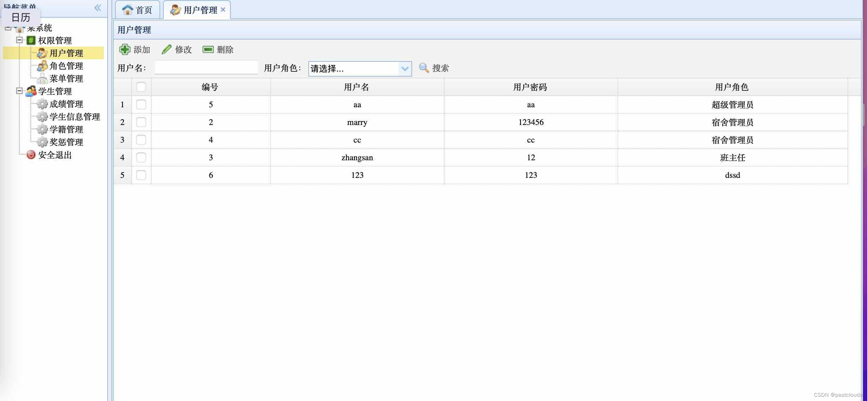Click the user icon on 用户管理 tab
This screenshot has height=401, width=868.
175,10
